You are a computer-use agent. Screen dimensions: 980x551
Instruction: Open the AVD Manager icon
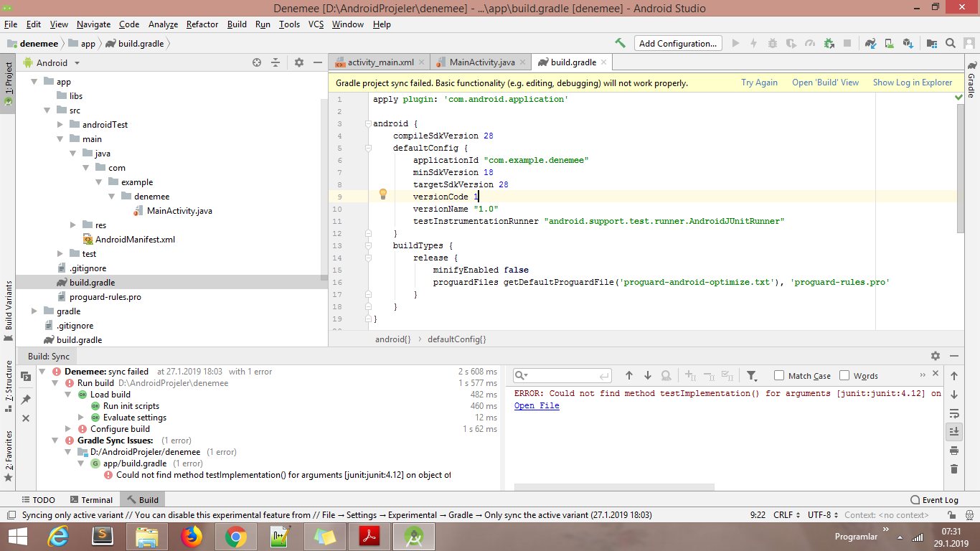(x=889, y=43)
